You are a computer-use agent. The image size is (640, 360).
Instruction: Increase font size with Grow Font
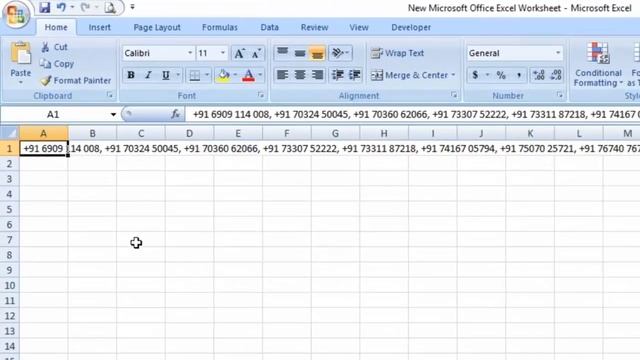[x=239, y=53]
